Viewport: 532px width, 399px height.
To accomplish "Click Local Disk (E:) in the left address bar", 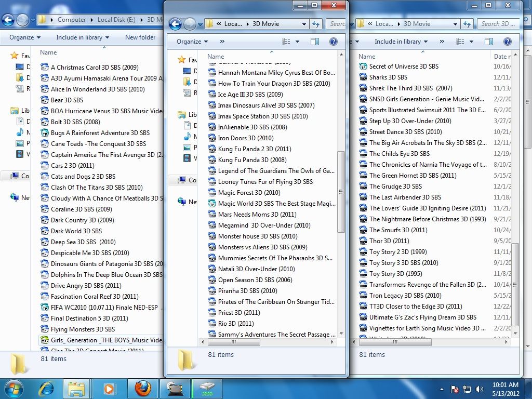I will tap(116, 20).
